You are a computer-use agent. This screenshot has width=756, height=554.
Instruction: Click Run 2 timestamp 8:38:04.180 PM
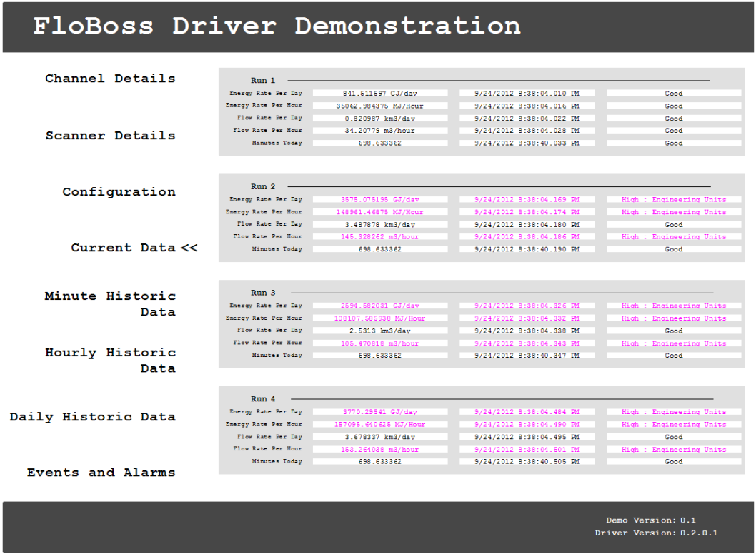[527, 224]
